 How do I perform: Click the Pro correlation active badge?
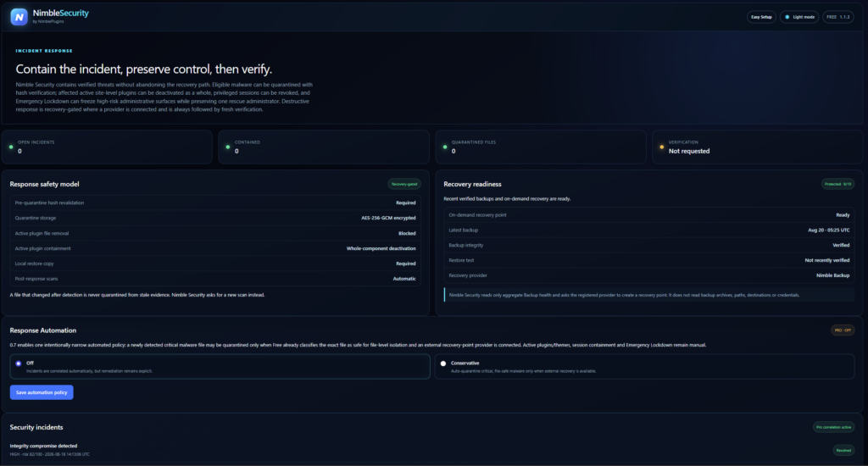click(x=833, y=427)
